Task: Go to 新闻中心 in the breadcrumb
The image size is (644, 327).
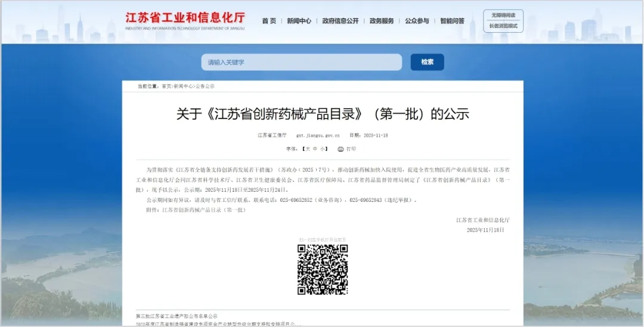Action: pos(183,86)
